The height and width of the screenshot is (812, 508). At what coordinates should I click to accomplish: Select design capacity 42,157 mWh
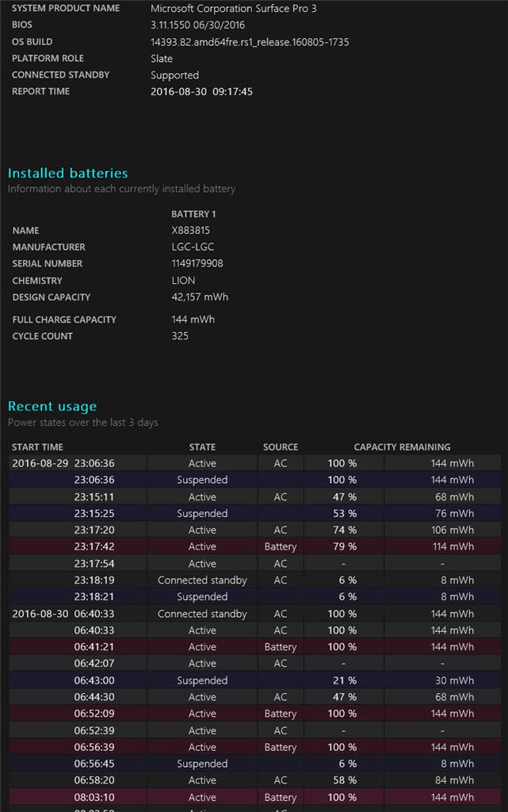(200, 297)
